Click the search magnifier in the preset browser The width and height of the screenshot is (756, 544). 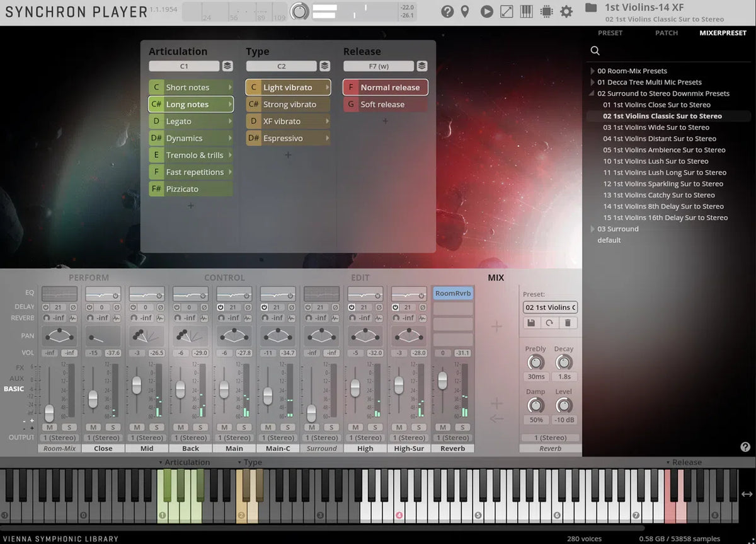595,51
